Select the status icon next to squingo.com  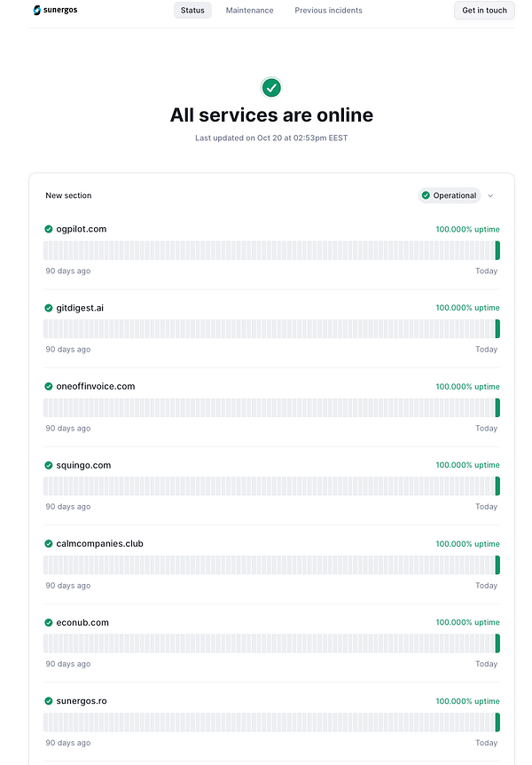tap(48, 464)
